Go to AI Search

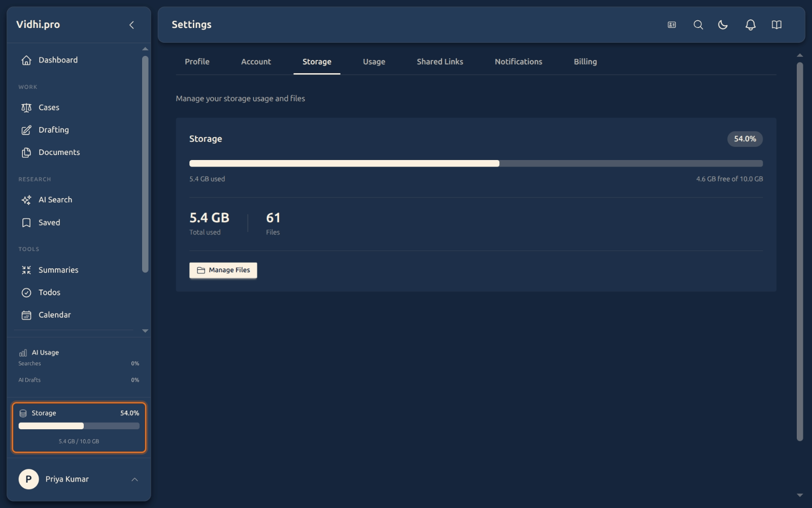click(55, 200)
